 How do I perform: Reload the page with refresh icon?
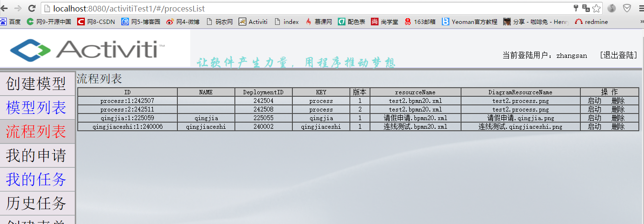[x=32, y=8]
